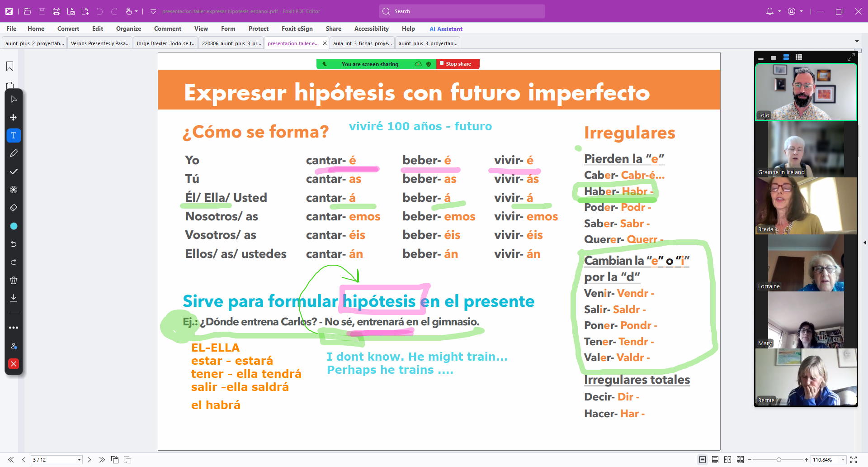Open the Convert ribbon tab
Image resolution: width=868 pixels, height=467 pixels.
[x=68, y=29]
